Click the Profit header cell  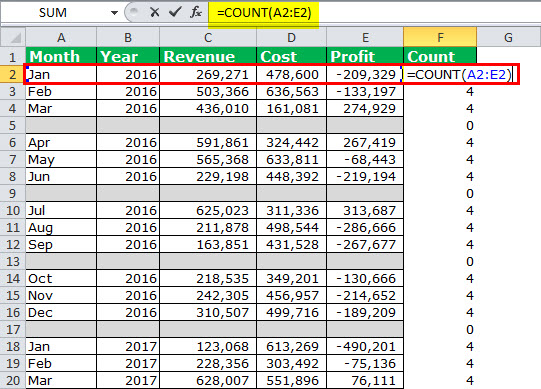(x=365, y=56)
